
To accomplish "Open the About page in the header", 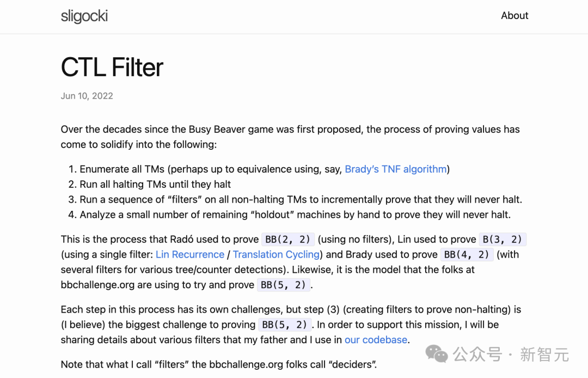I will click(x=514, y=16).
